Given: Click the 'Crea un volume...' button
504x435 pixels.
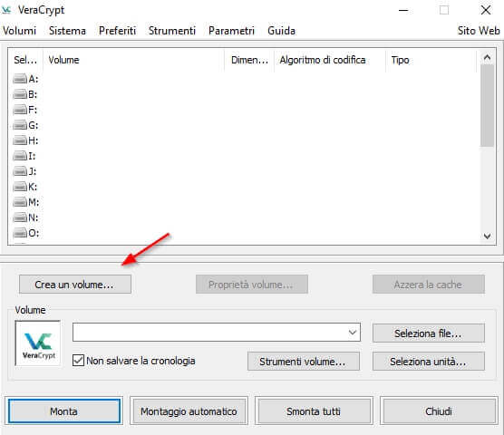Looking at the screenshot, I should (75, 285).
